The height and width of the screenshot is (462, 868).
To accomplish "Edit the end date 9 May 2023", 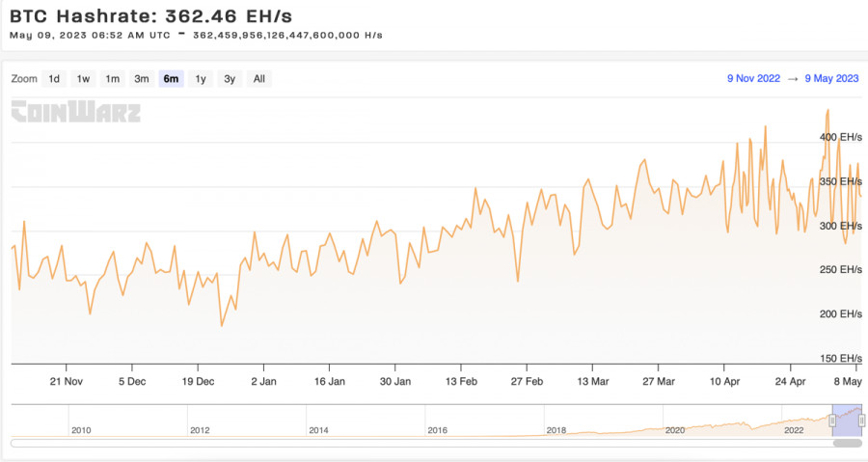I will (831, 78).
